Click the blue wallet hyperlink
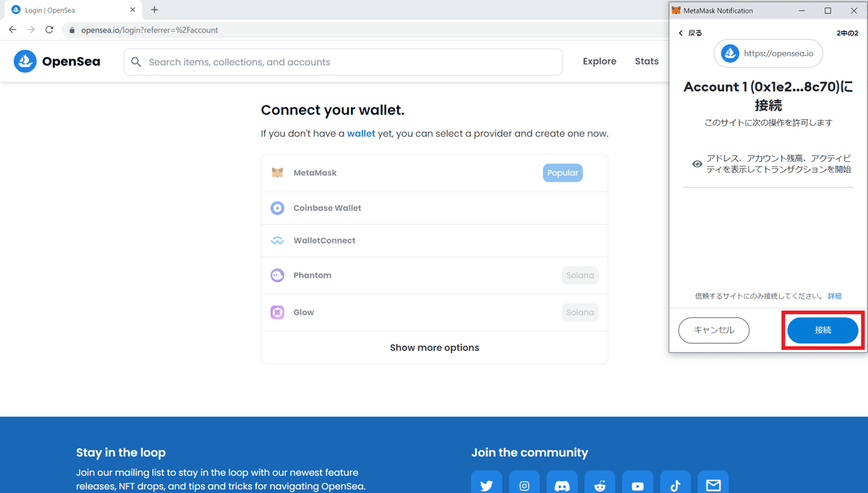This screenshot has width=868, height=493. (361, 134)
